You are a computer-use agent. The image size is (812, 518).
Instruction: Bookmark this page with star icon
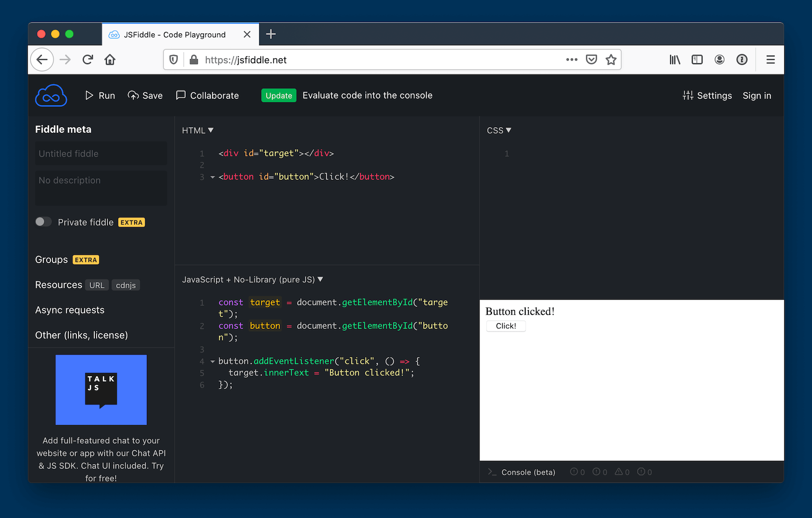pos(611,60)
